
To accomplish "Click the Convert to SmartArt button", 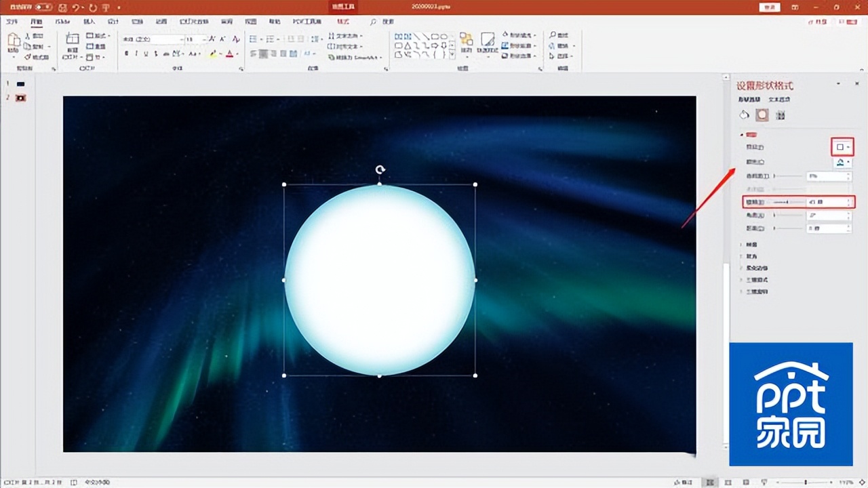I will tap(355, 57).
